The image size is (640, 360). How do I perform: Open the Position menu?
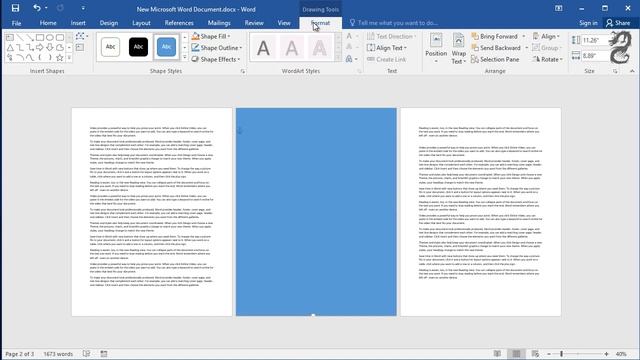tap(436, 49)
